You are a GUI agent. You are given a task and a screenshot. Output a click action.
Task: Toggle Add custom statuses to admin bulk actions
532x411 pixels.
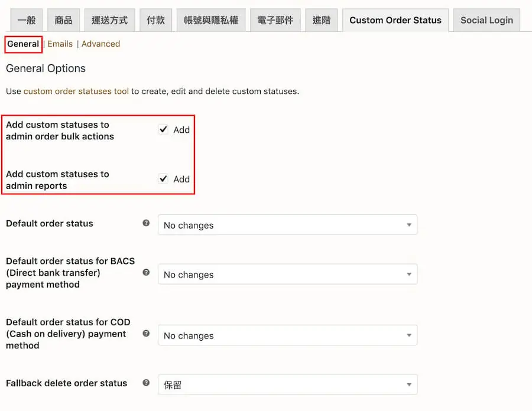(163, 129)
